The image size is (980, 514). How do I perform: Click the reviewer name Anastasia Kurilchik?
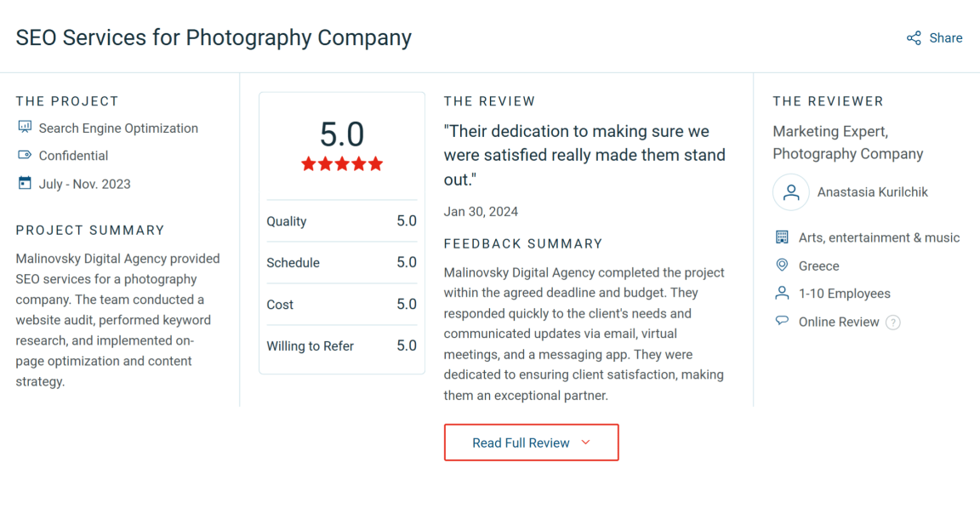point(872,192)
